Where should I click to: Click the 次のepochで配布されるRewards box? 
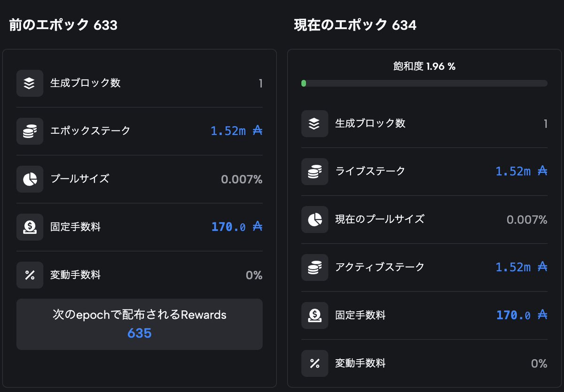click(140, 324)
